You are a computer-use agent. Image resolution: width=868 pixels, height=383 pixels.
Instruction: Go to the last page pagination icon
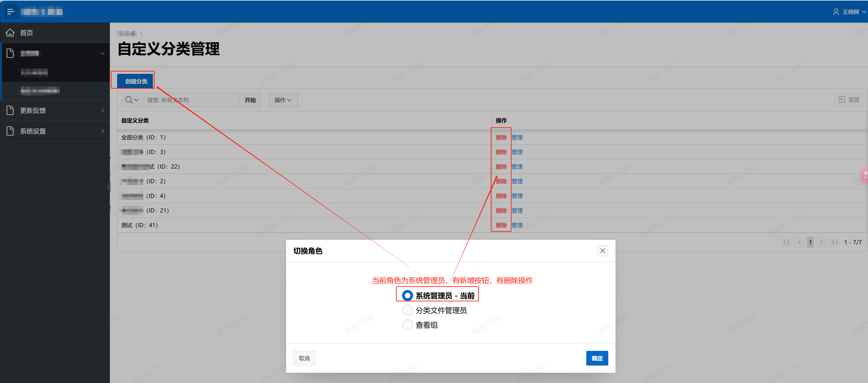point(834,242)
